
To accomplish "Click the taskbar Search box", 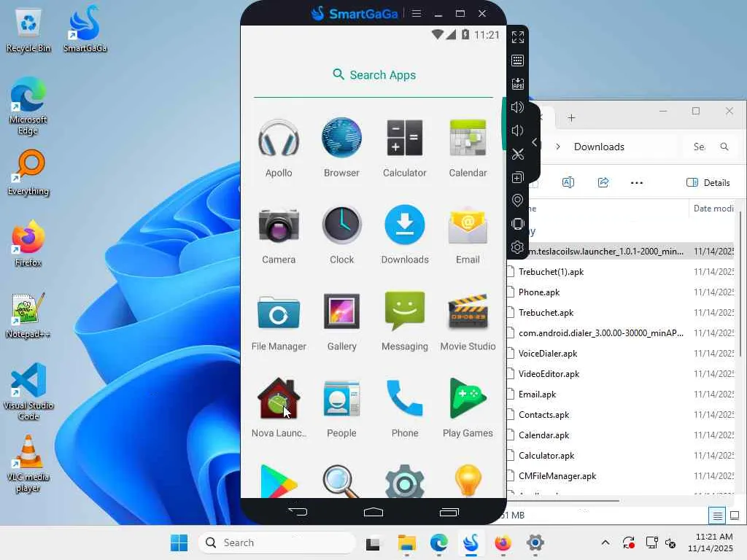I will (x=276, y=542).
